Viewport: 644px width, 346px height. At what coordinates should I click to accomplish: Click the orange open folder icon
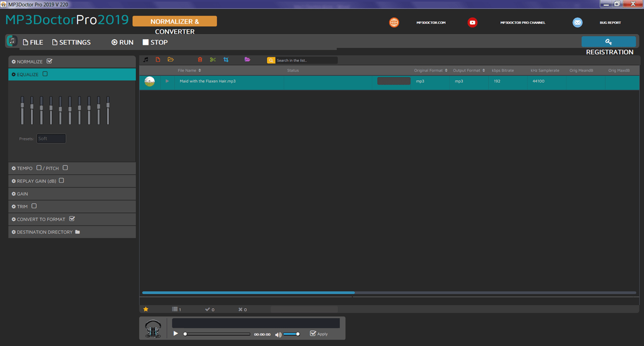point(171,60)
